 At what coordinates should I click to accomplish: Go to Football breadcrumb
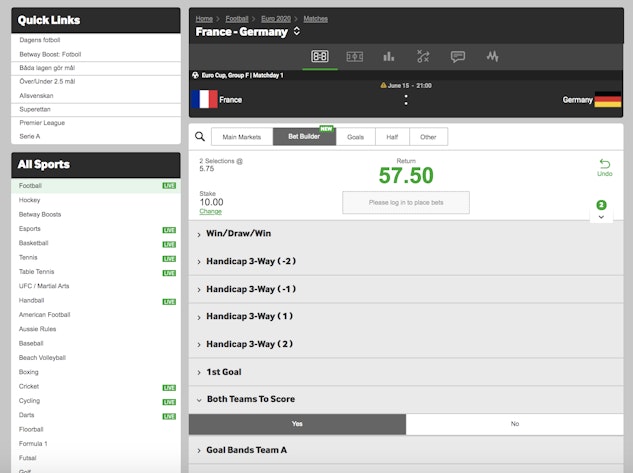click(237, 19)
